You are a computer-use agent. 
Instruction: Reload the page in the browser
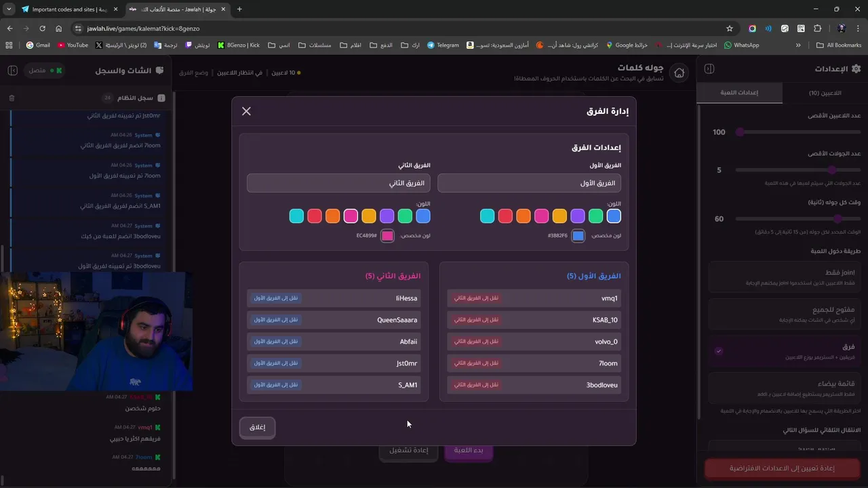42,28
